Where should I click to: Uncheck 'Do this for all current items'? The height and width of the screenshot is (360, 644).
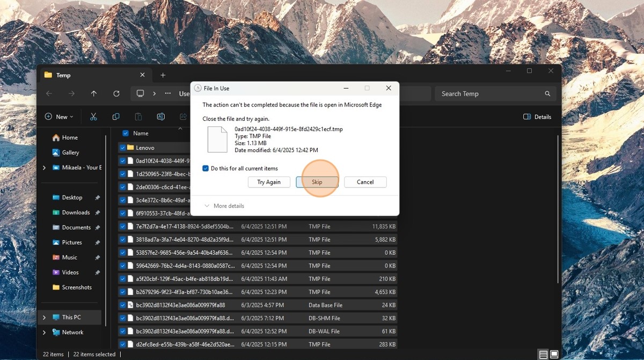click(x=206, y=168)
